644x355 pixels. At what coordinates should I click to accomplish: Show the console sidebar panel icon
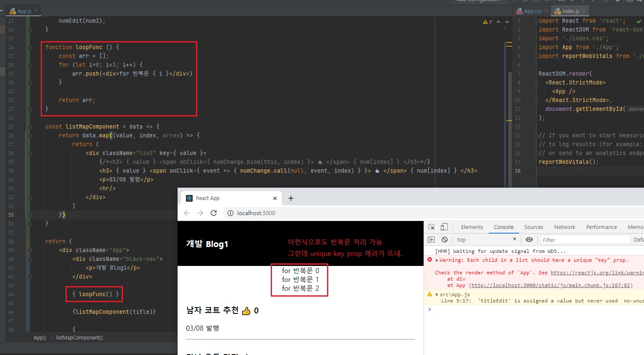click(431, 239)
